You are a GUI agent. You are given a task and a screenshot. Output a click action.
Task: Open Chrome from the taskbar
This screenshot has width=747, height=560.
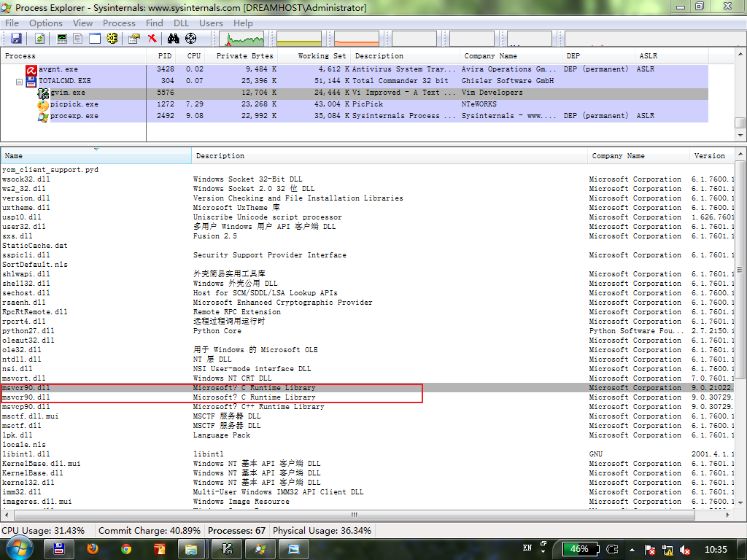click(126, 549)
